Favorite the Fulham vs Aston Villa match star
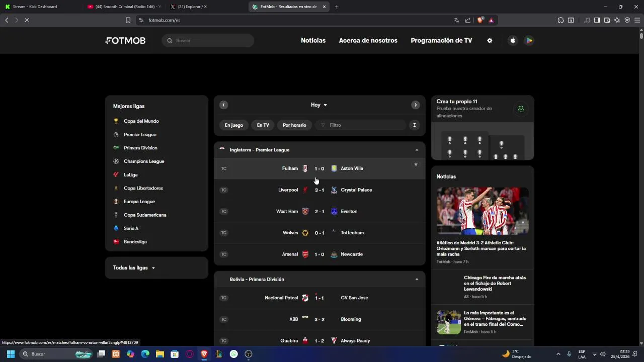The width and height of the screenshot is (644, 362). tap(416, 164)
